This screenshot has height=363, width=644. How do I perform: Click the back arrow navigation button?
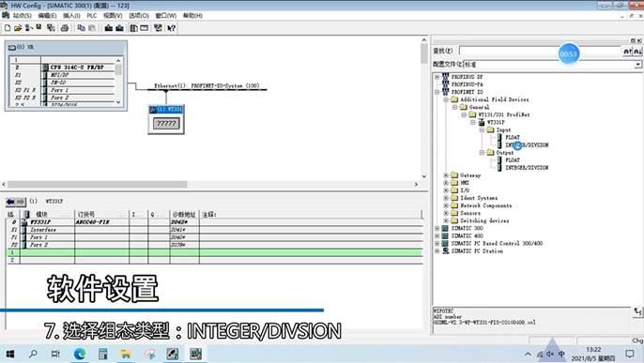click(10, 202)
